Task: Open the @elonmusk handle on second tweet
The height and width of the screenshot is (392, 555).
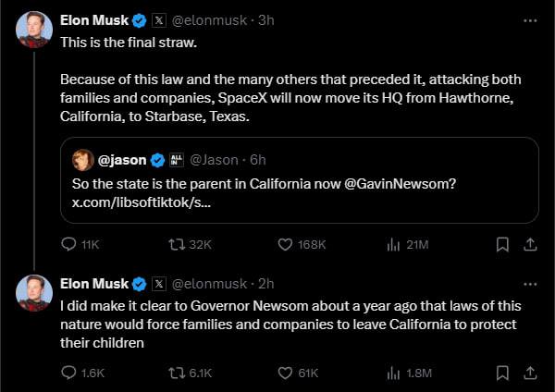Action: 209,284
